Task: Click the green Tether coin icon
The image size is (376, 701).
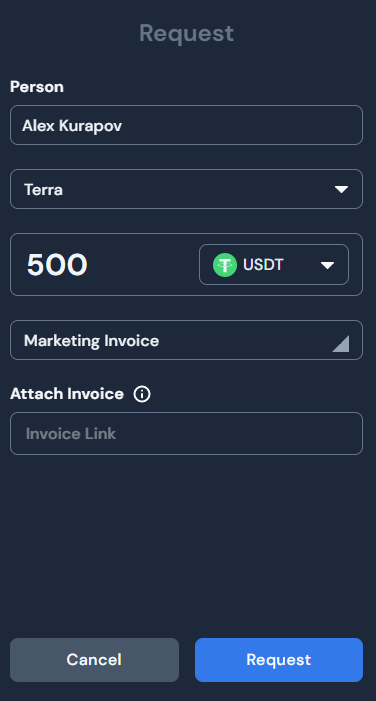Action: [224, 265]
